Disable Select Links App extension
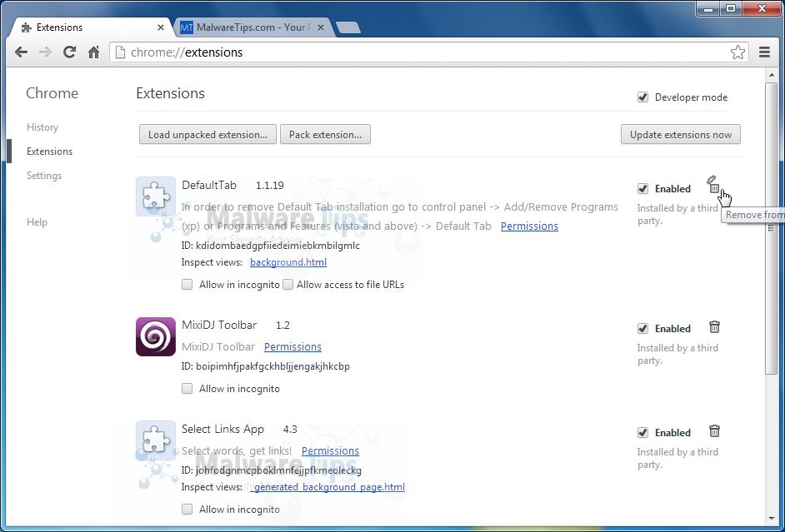Screen dimensions: 785x532 (642, 432)
